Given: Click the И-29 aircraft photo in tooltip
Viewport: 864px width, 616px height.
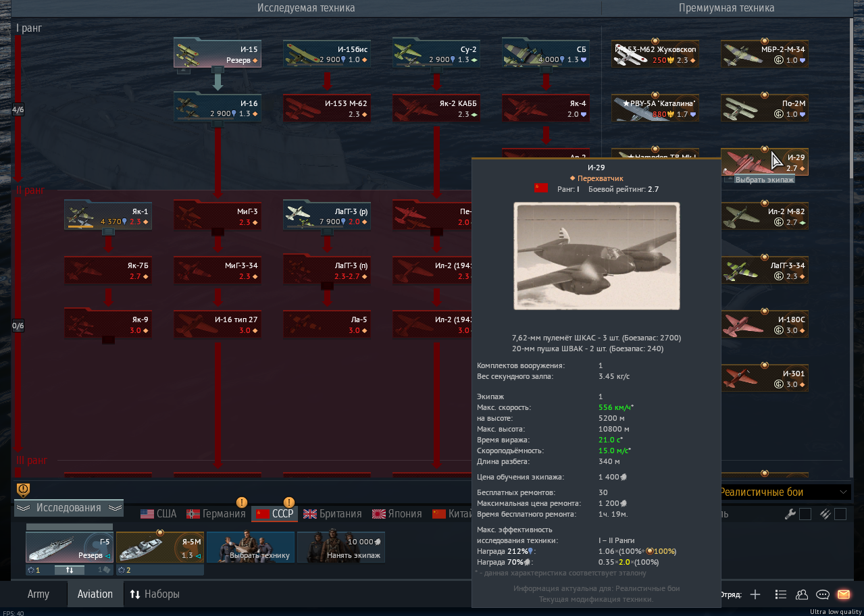Looking at the screenshot, I should pyautogui.click(x=596, y=256).
